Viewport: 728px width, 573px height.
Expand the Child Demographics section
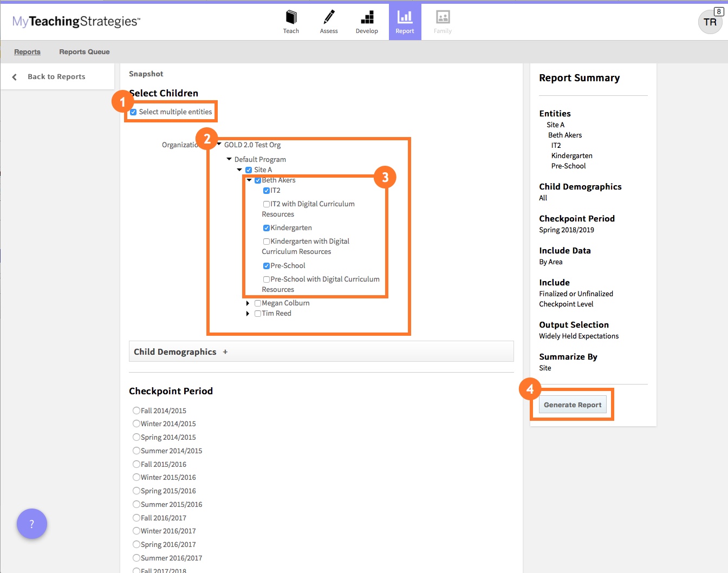coord(225,351)
